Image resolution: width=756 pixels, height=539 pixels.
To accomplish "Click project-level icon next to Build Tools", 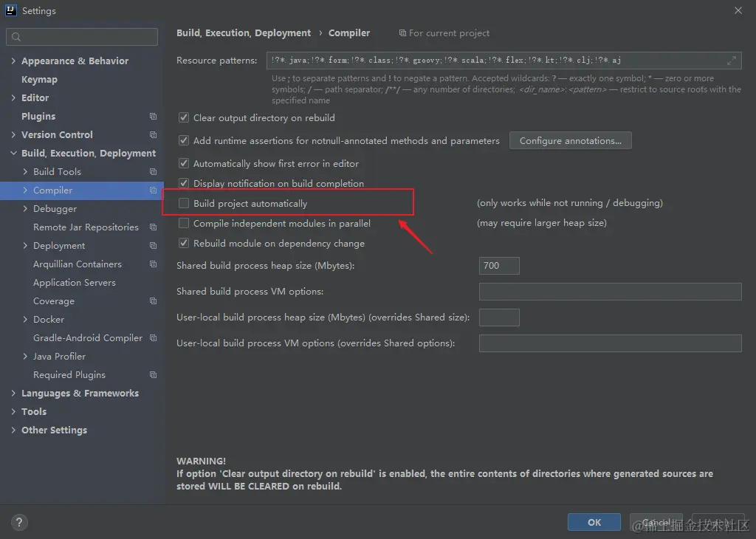I will 153,171.
